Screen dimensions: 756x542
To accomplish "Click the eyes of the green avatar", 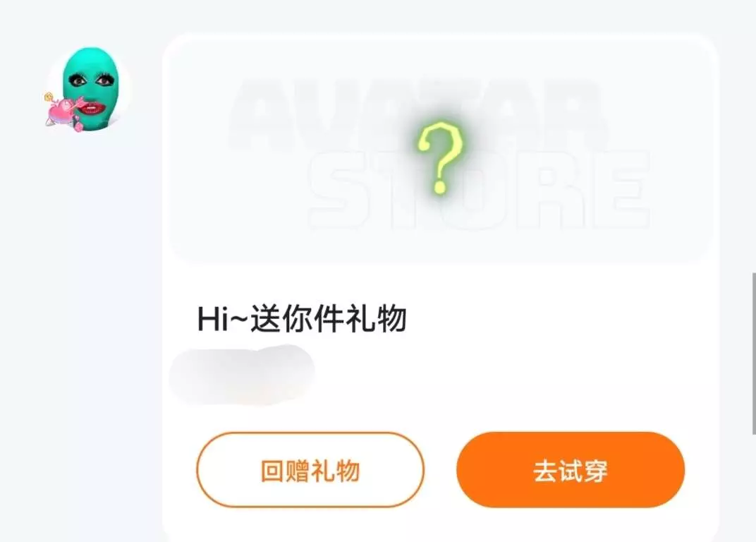I will (x=91, y=80).
